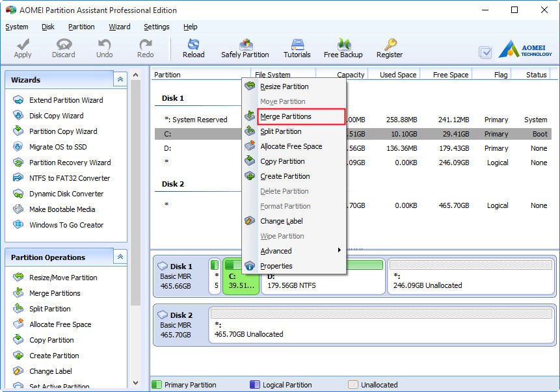Click Create Partition in operations sidebar
The width and height of the screenshot is (560, 392).
click(54, 356)
